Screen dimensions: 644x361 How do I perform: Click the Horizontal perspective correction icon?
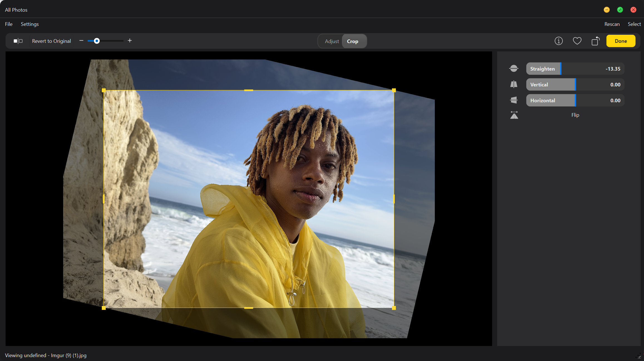pyautogui.click(x=514, y=100)
